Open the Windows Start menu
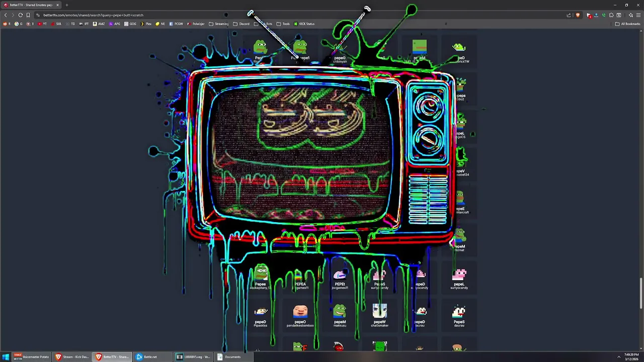644x362 pixels. click(x=6, y=357)
